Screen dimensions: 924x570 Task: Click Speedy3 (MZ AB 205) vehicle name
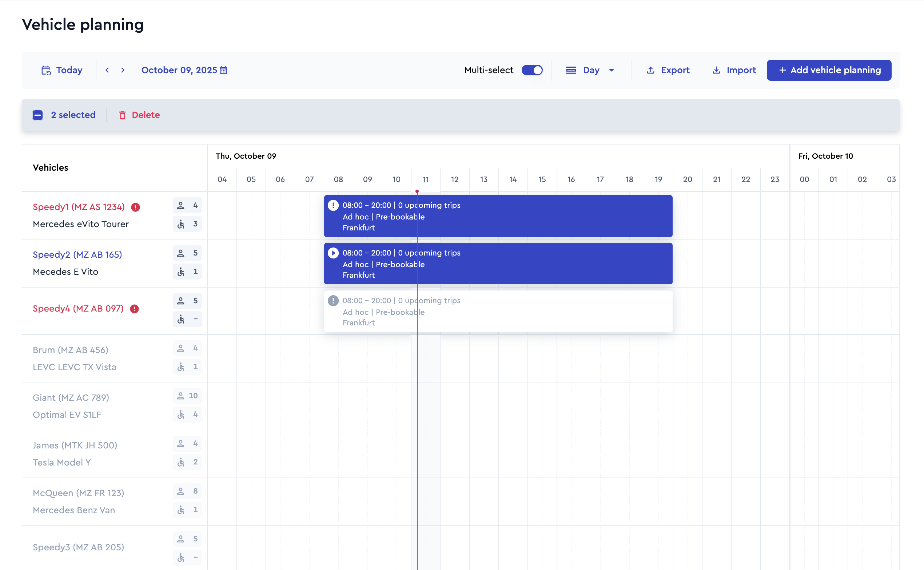pyautogui.click(x=78, y=547)
